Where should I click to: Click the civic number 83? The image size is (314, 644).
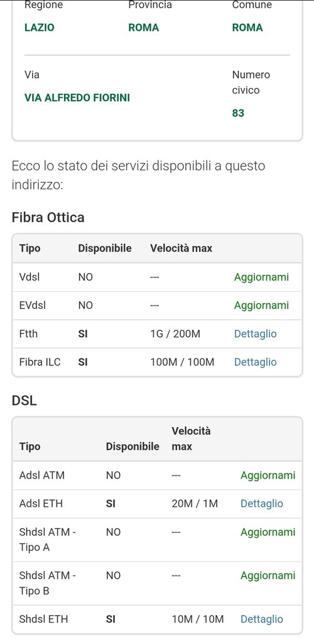[238, 113]
